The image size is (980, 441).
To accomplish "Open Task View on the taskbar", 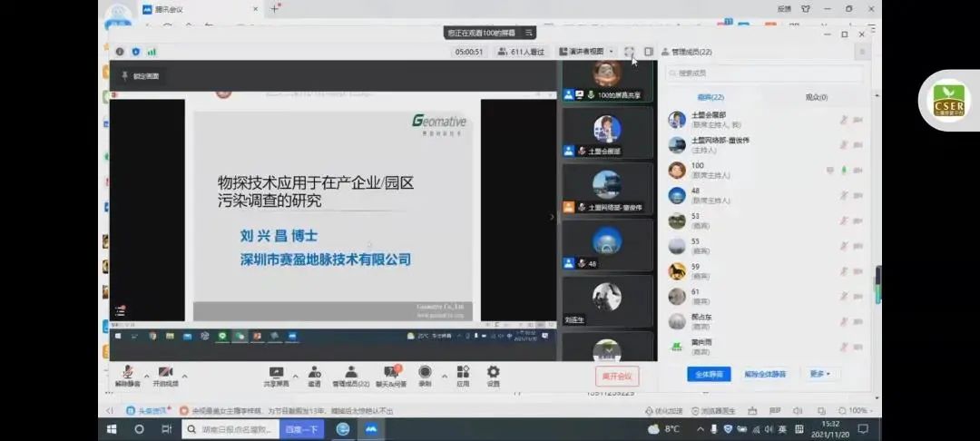I will pyautogui.click(x=166, y=429).
